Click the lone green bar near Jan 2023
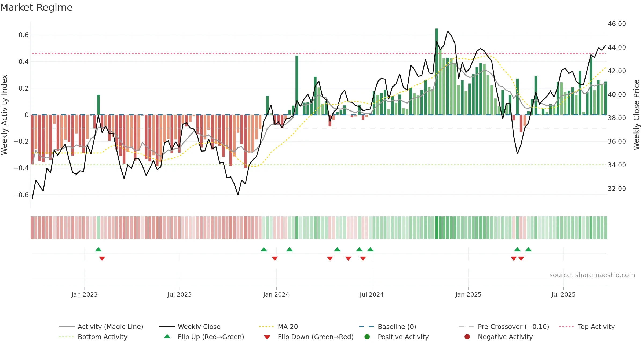Viewport: 644px width, 362px height. pos(98,105)
